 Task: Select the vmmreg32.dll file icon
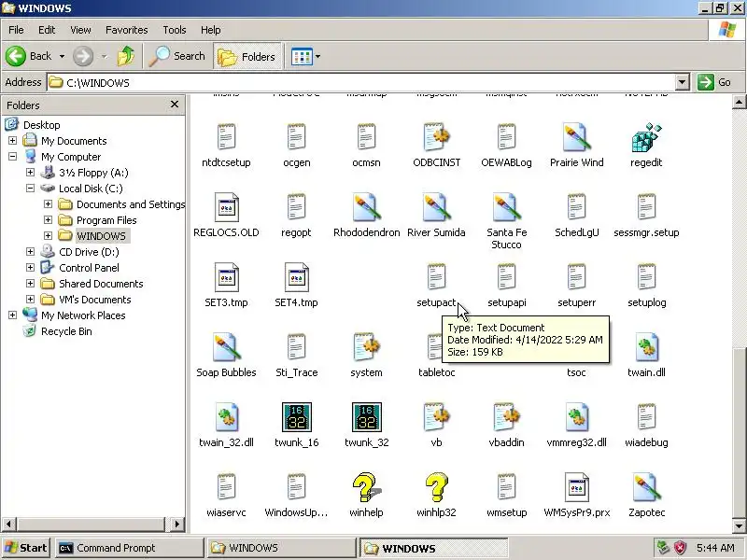(576, 417)
